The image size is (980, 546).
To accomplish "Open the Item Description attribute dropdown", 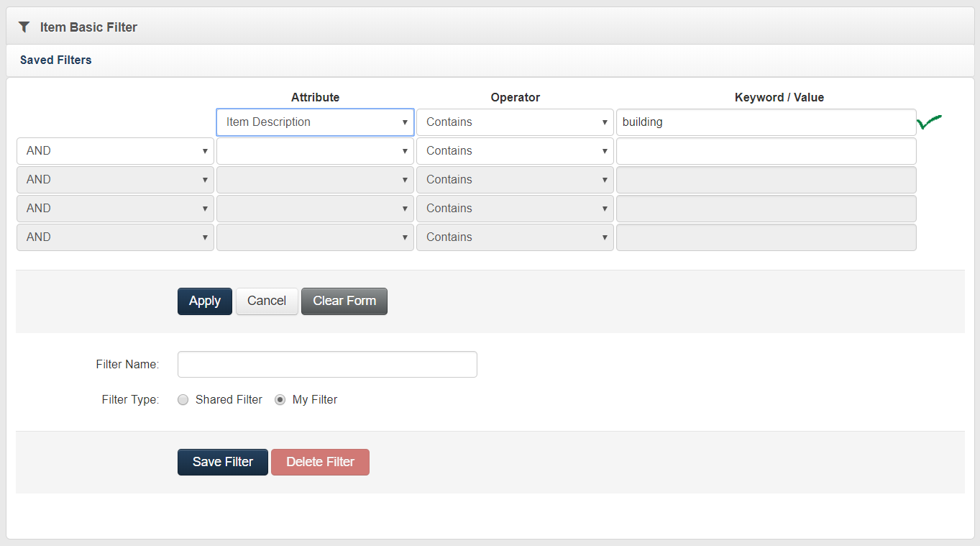I will [x=315, y=122].
